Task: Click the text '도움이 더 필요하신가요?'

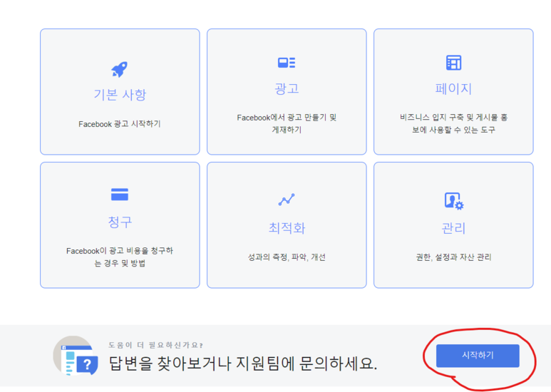Action: (155, 345)
